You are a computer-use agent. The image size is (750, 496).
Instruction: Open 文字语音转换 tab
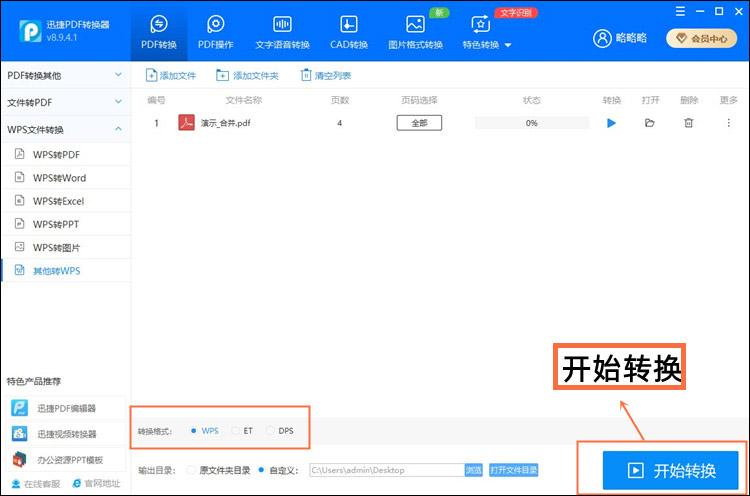tap(282, 32)
